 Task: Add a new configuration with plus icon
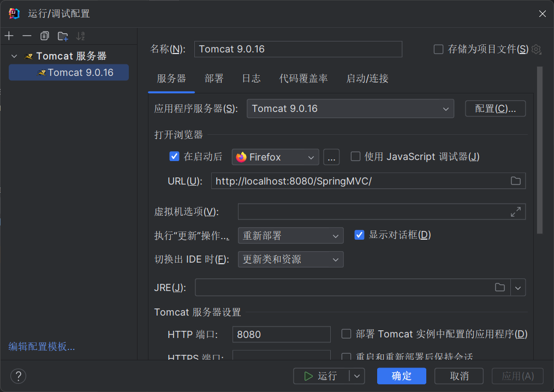click(9, 35)
